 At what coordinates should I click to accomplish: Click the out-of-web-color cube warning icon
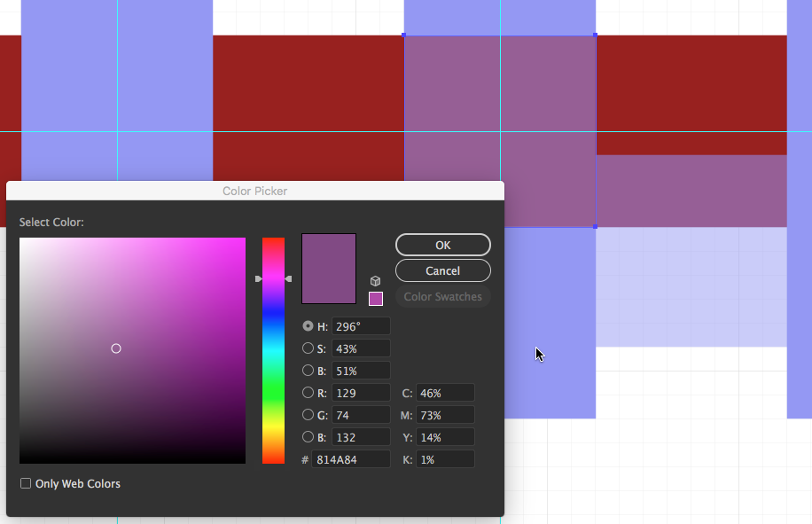tap(376, 281)
